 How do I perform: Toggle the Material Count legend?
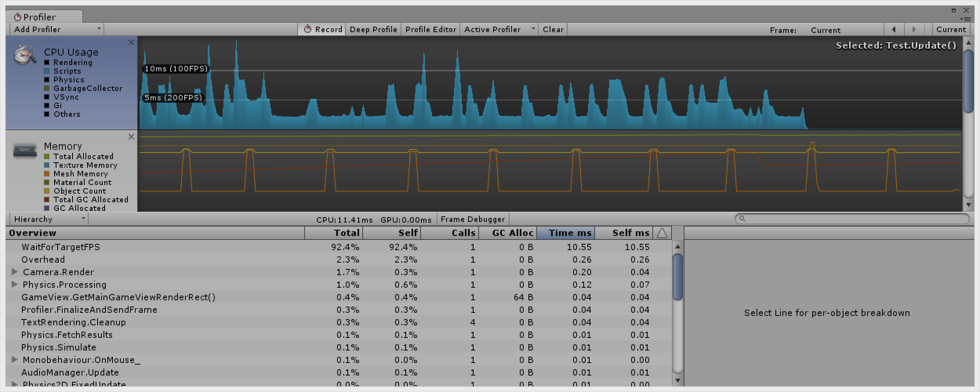pyautogui.click(x=47, y=182)
